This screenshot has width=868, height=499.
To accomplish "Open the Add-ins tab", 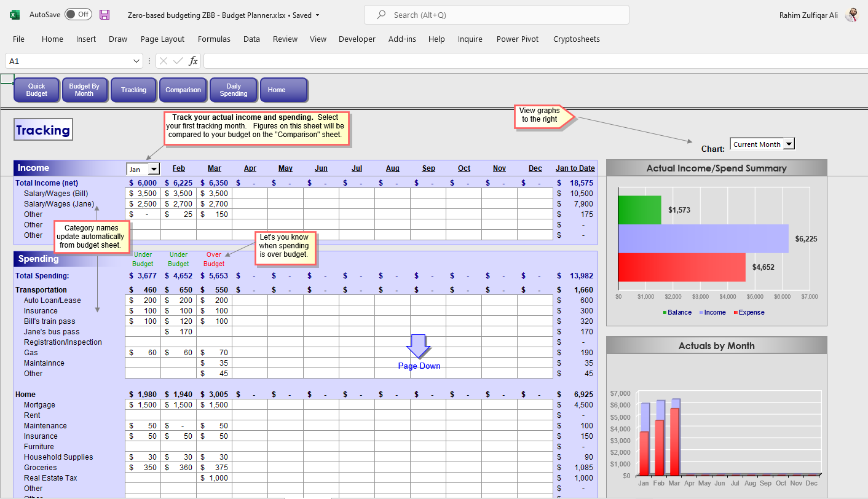I will tap(402, 39).
